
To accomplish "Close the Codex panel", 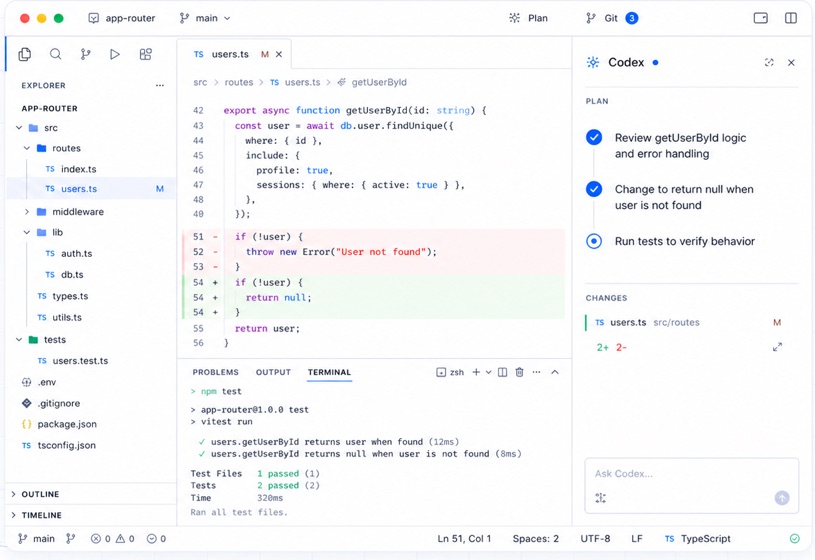I will click(791, 62).
